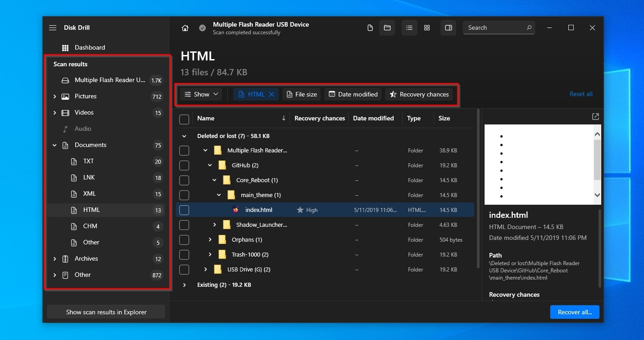Image resolution: width=644 pixels, height=340 pixels.
Task: Tick the select-all checkbox in the header
Action: 184,119
